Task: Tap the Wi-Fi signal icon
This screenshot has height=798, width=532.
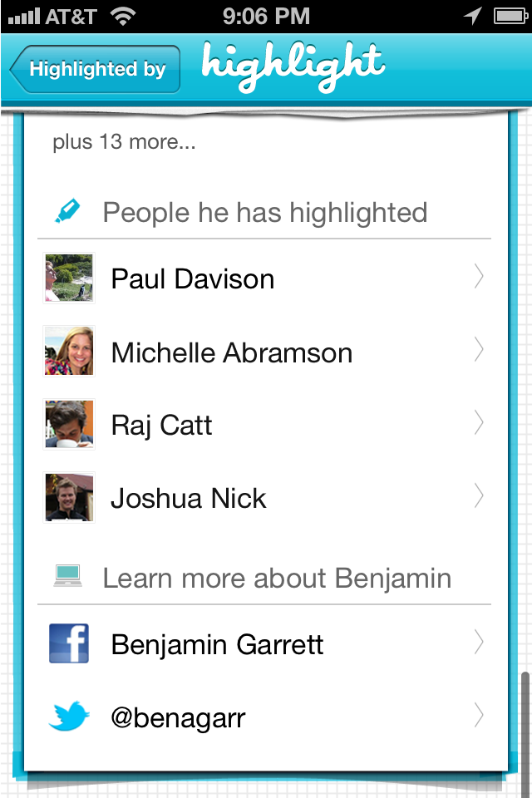Action: point(123,17)
